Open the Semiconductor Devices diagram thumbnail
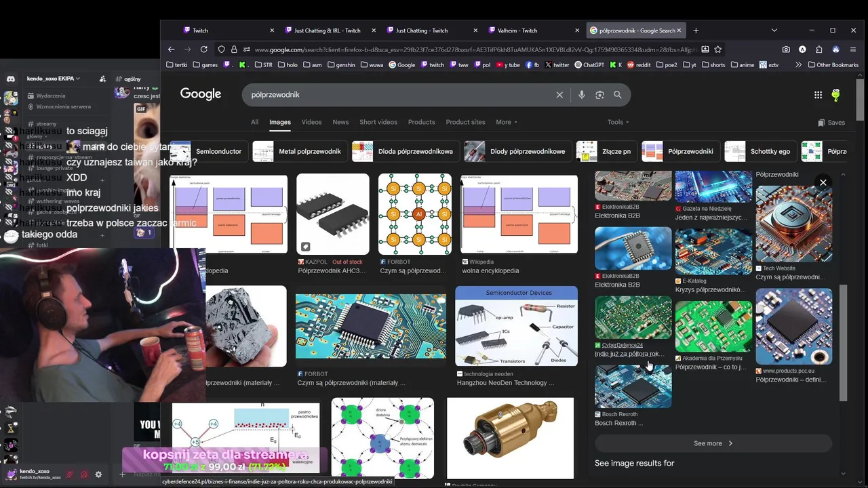The height and width of the screenshot is (488, 868). (516, 326)
